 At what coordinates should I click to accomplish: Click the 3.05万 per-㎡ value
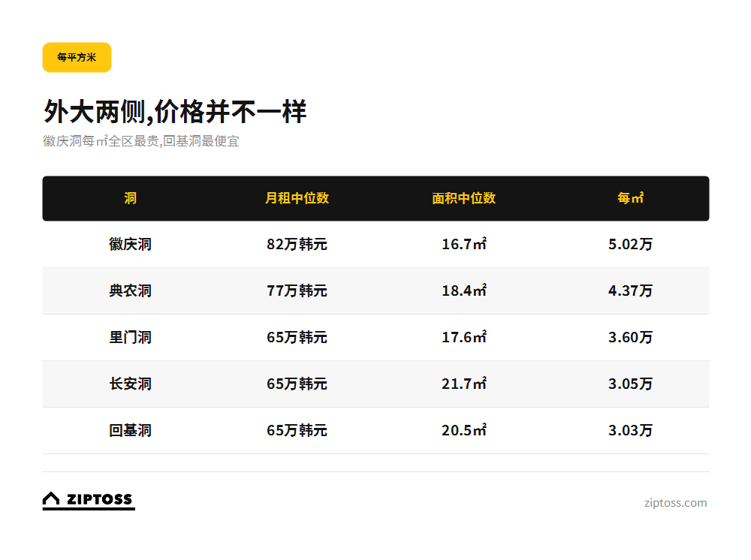click(630, 384)
